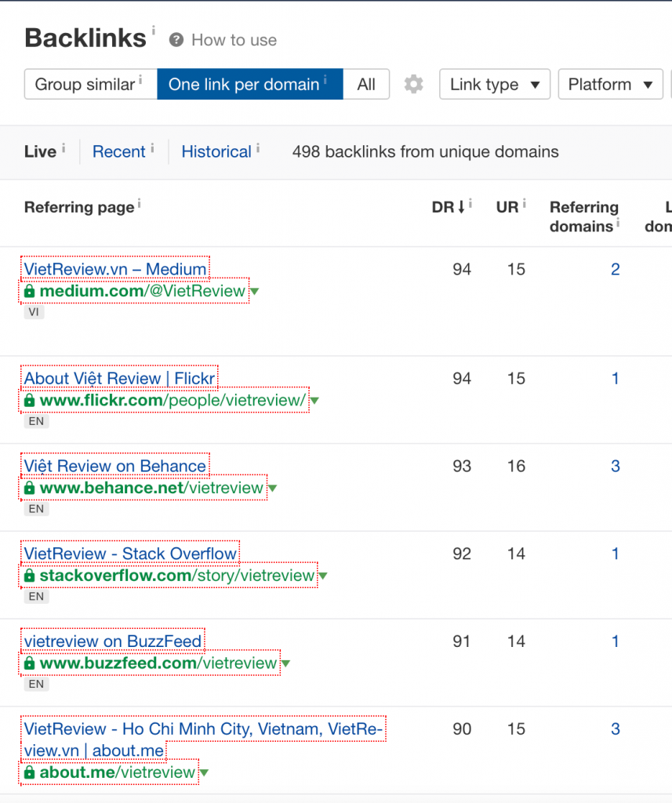The width and height of the screenshot is (672, 803).
Task: Open the Link type dropdown
Action: [x=495, y=84]
